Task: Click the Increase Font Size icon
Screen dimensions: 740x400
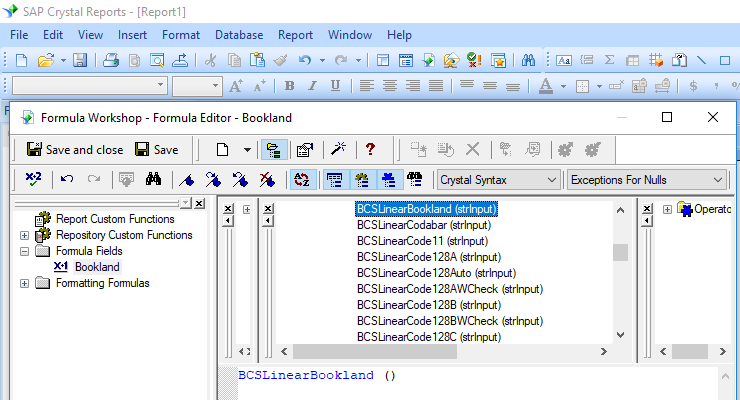Action: tap(236, 85)
